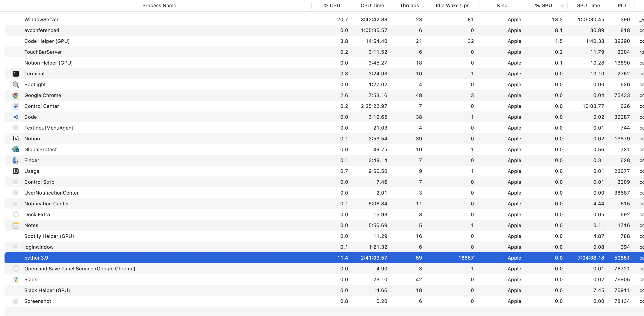Click Code Helper PID 39290
The height and width of the screenshot is (316, 644).
622,41
